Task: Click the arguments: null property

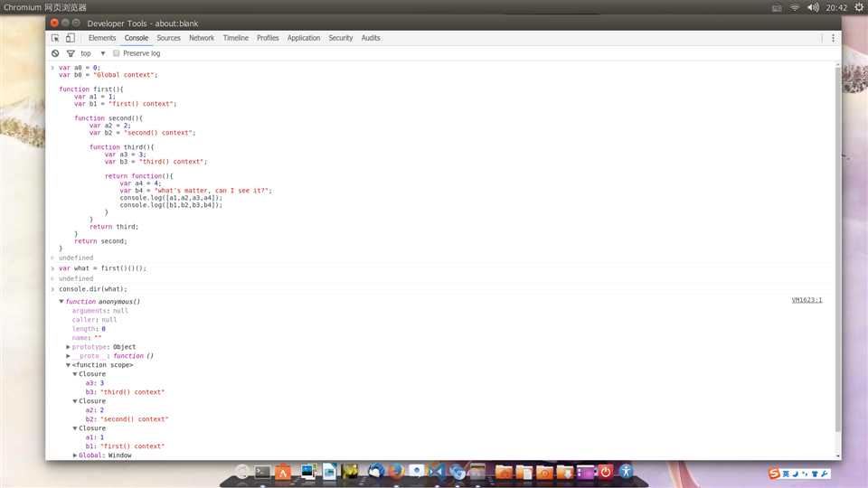Action: click(100, 311)
